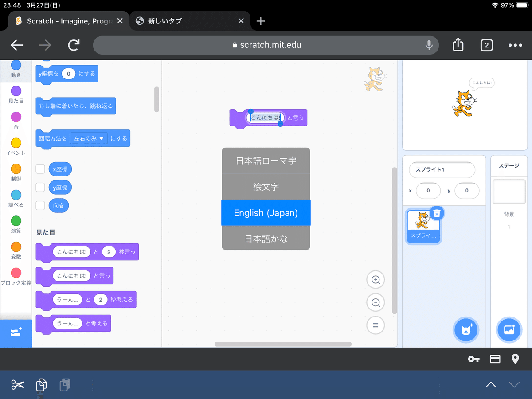
Task: Close the 新しいタブ tab
Action: click(x=241, y=21)
